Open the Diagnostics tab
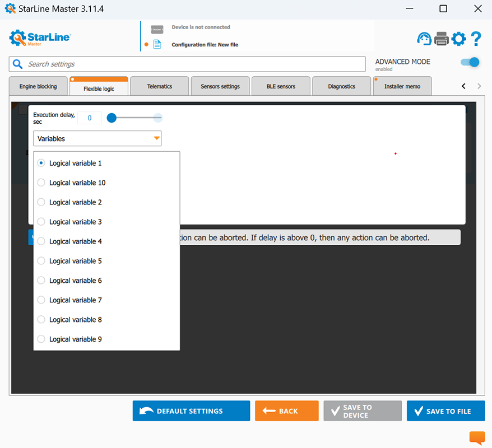 (x=342, y=86)
